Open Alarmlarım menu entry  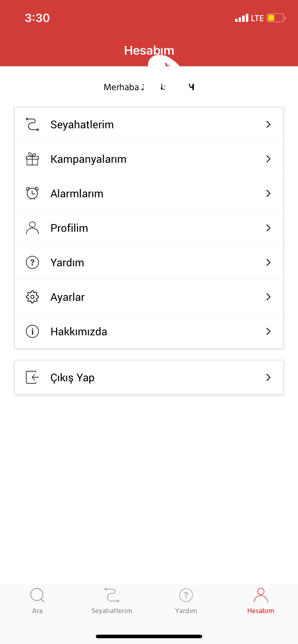click(149, 193)
